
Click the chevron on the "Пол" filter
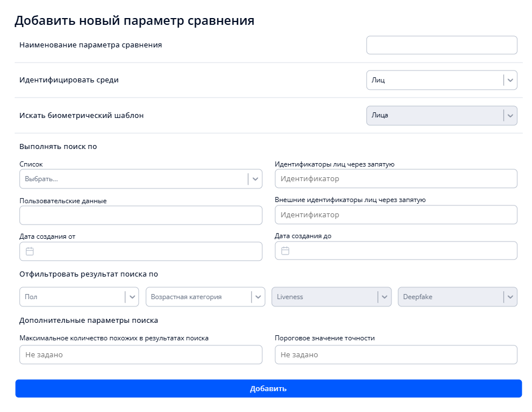click(x=131, y=296)
